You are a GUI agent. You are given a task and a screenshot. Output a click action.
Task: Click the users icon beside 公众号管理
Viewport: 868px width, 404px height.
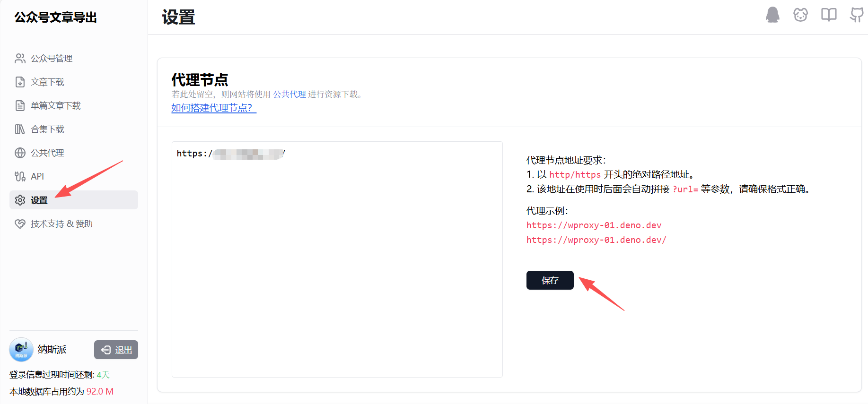(x=20, y=58)
